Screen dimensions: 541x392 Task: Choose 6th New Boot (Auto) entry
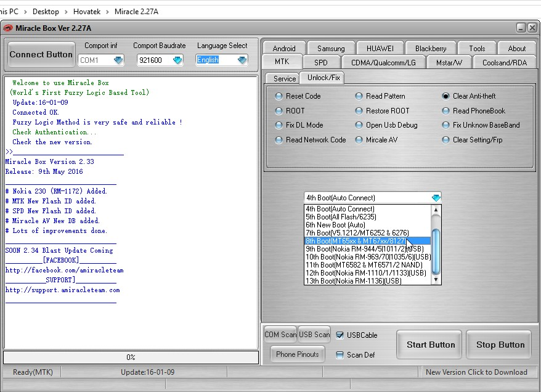[x=368, y=224]
